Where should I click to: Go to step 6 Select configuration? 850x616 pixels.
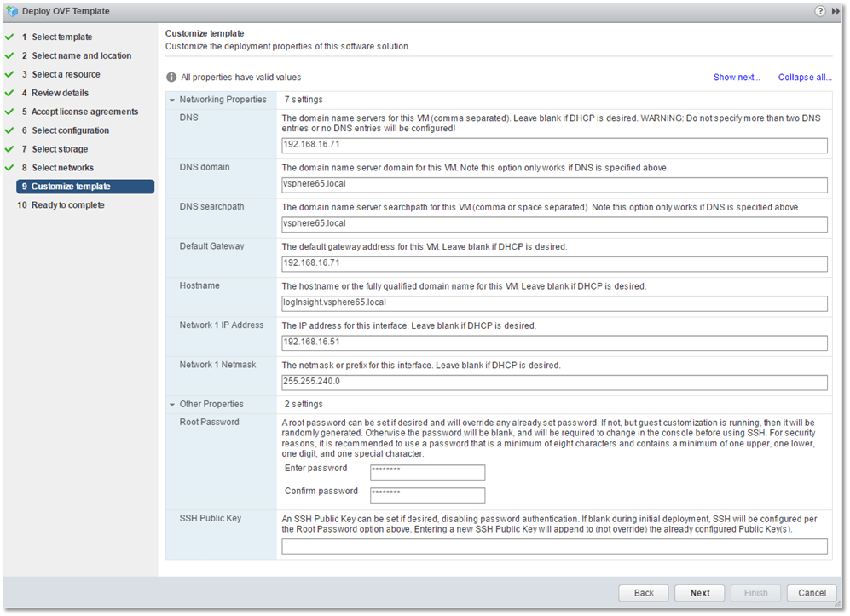click(65, 130)
